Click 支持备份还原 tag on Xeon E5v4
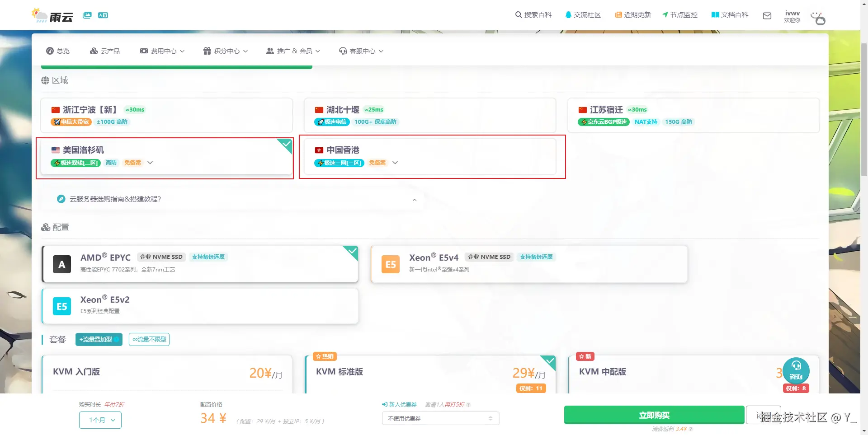 click(x=536, y=257)
